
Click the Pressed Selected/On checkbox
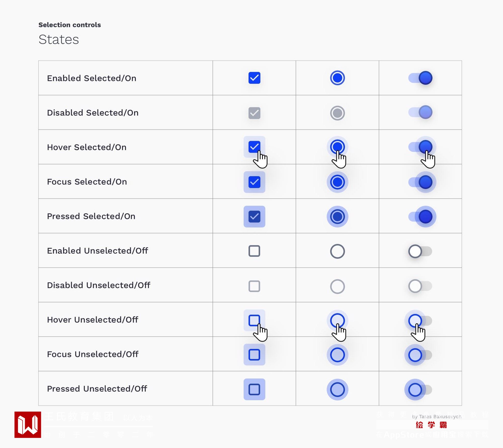pyautogui.click(x=254, y=216)
